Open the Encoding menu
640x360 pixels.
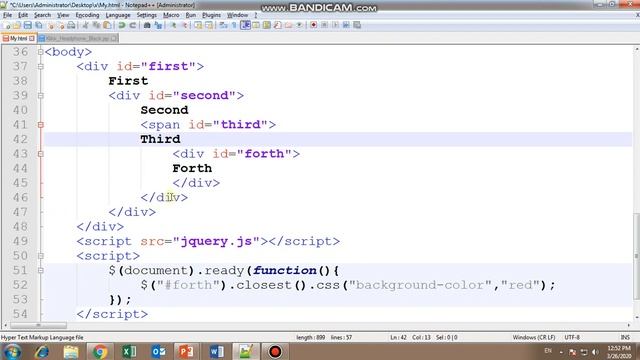click(87, 15)
